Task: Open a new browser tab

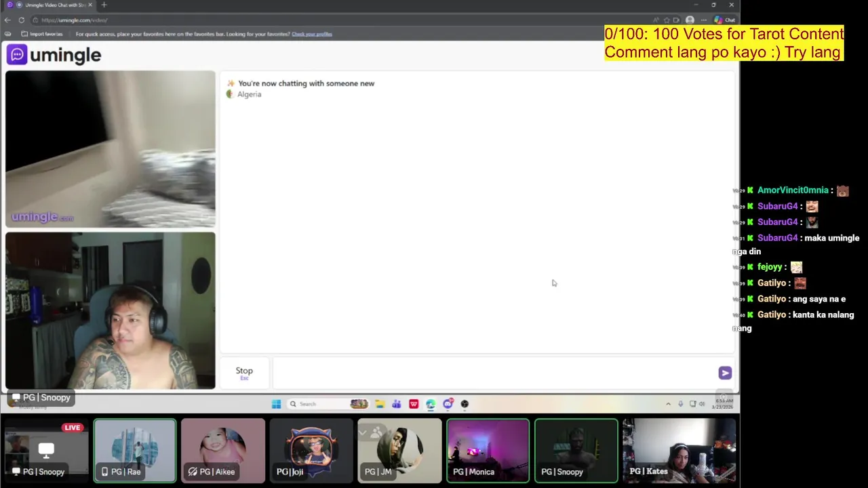Action: point(104,5)
